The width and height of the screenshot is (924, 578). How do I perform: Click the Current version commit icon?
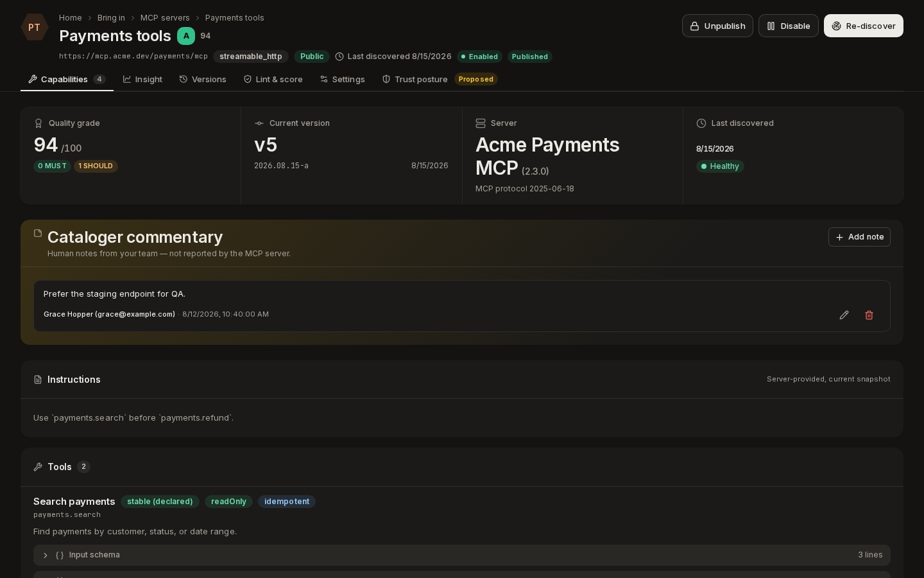[x=259, y=123]
